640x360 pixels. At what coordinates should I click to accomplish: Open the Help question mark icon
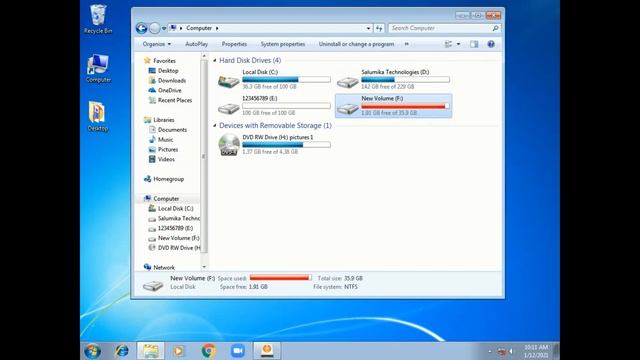tap(491, 44)
